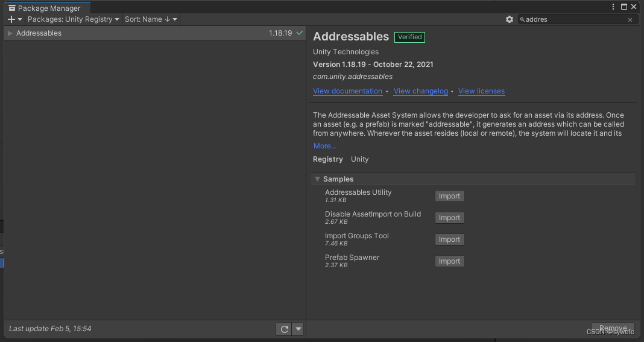The image size is (644, 342).
Task: Click the package search field
Action: point(578,19)
